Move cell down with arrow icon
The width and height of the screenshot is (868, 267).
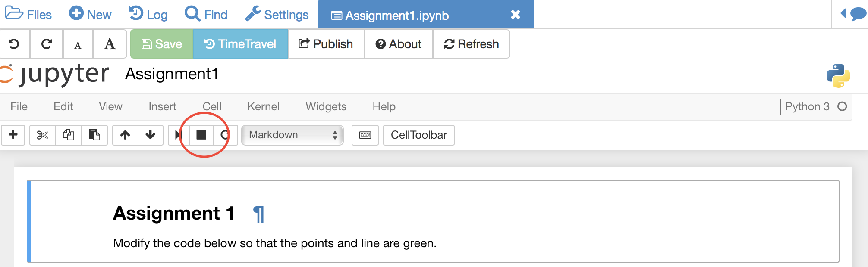coord(151,135)
